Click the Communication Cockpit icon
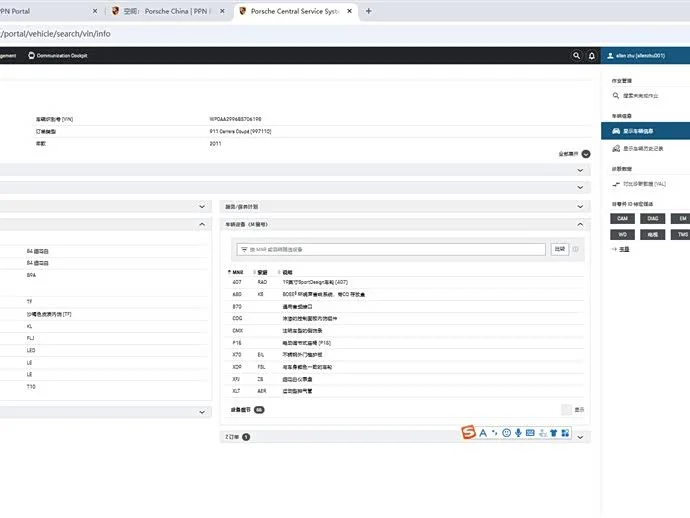Image resolution: width=690 pixels, height=518 pixels. point(31,55)
